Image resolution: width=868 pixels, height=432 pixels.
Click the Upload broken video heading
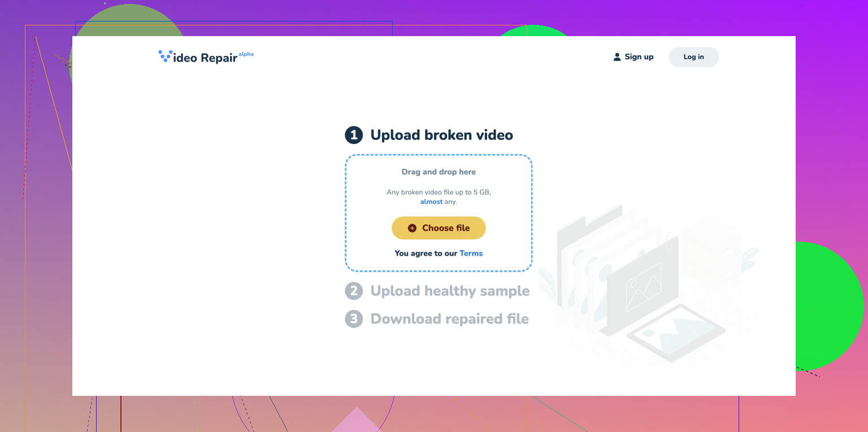[x=442, y=135]
